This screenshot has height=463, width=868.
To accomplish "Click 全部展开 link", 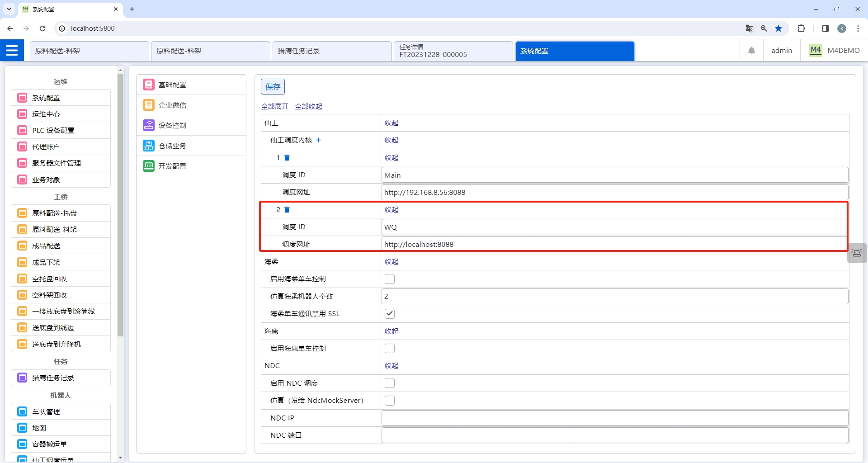I will pos(275,107).
